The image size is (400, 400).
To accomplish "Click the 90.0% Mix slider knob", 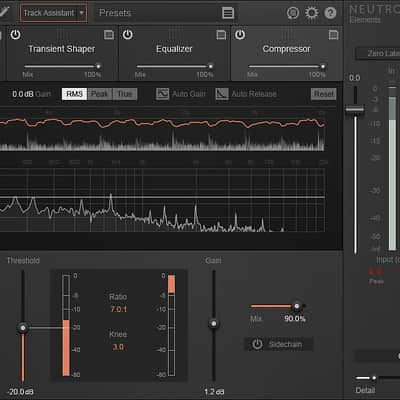I will tap(296, 306).
